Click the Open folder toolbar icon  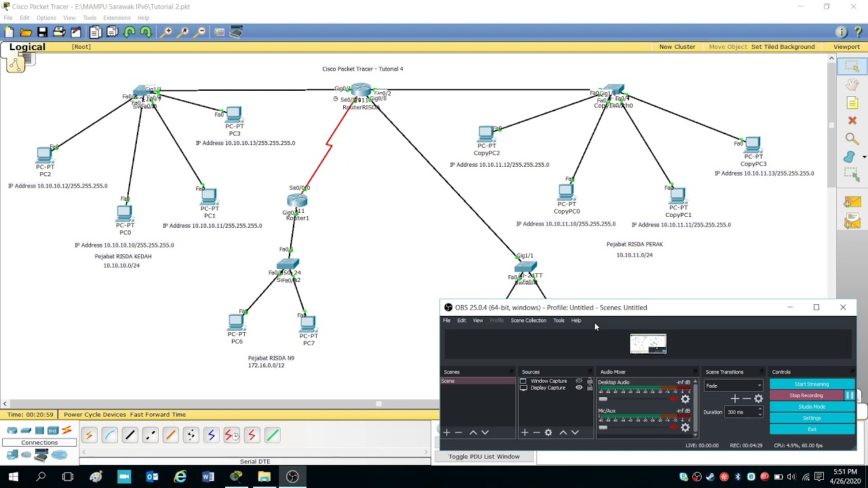click(26, 32)
